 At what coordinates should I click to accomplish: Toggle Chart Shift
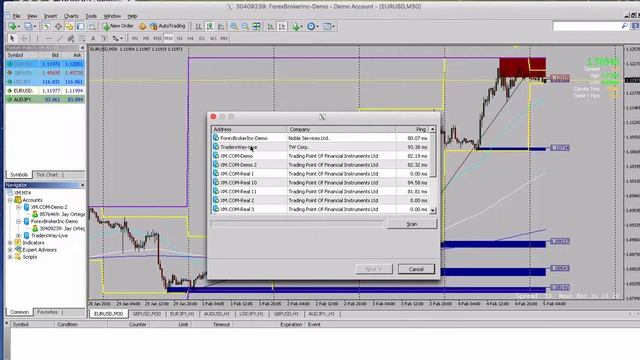(x=282, y=26)
